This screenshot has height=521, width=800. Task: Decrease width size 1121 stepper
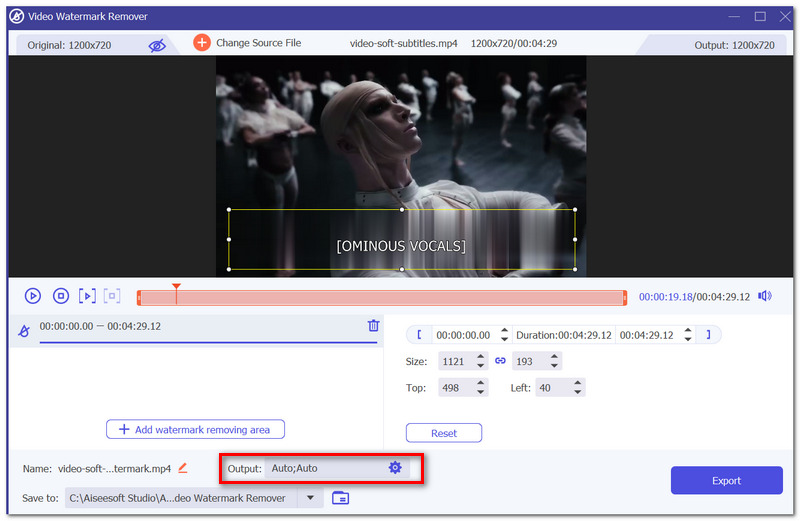tap(480, 365)
